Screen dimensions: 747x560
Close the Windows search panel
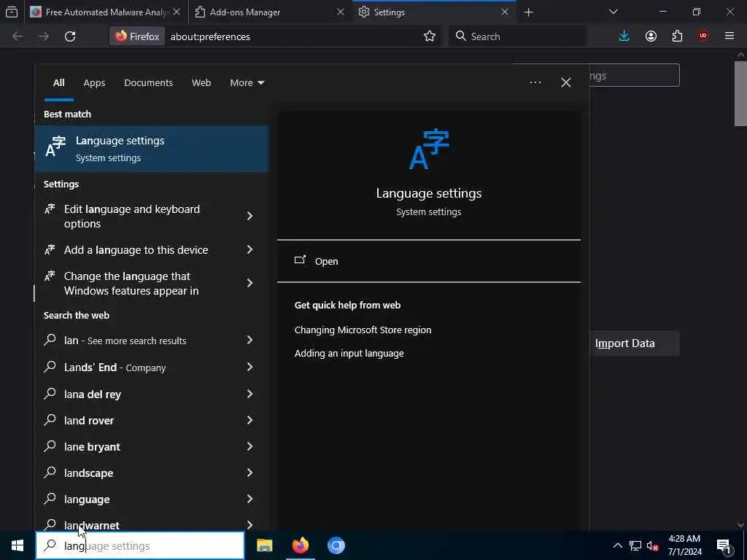(565, 83)
